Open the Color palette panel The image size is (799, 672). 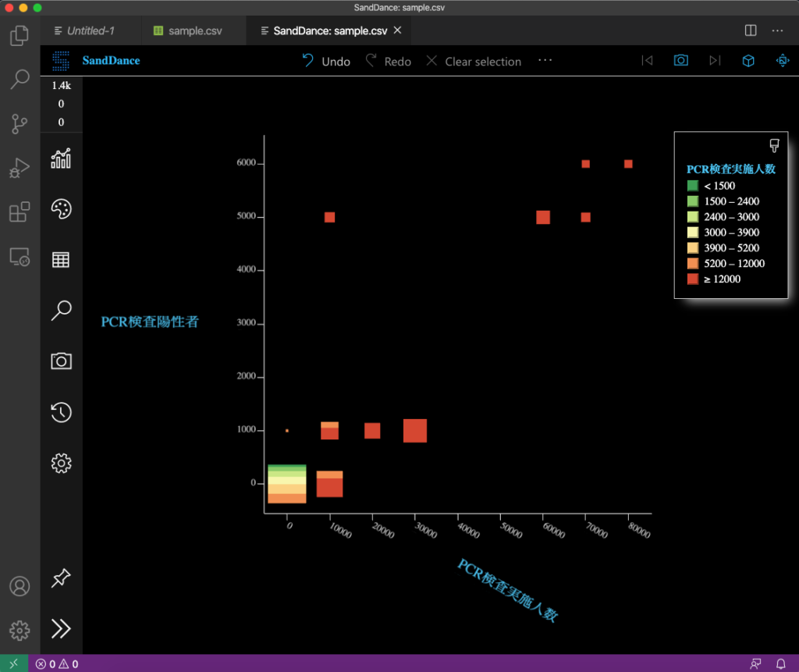click(x=61, y=209)
